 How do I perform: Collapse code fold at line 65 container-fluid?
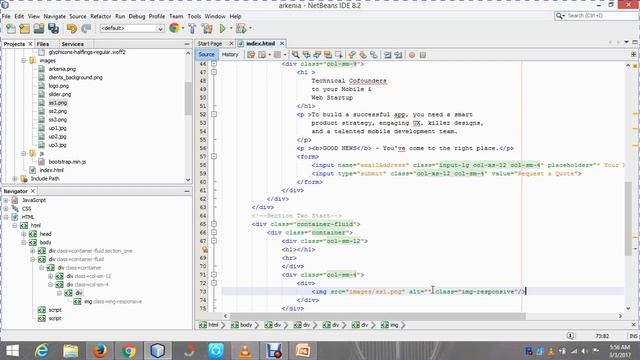pos(213,224)
